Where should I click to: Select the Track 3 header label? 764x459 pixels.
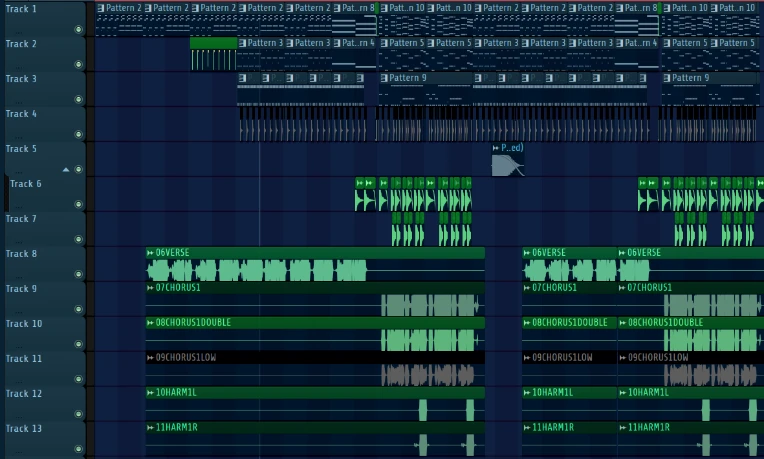pos(21,79)
